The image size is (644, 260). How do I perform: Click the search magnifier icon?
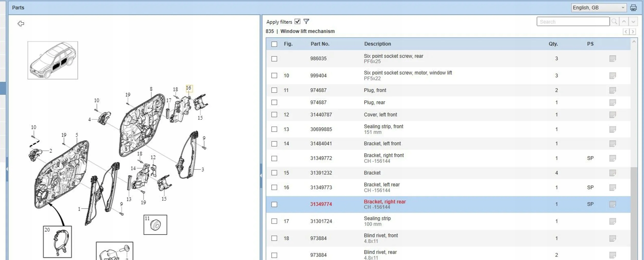[614, 22]
